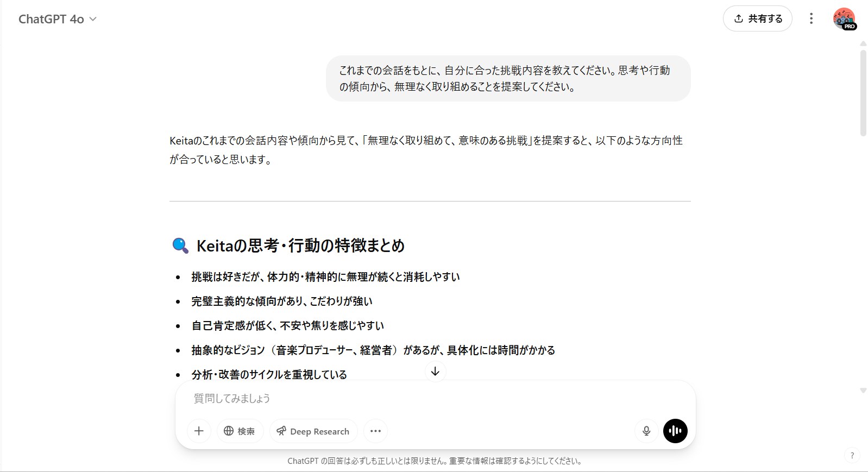Open the more tools ellipsis in composer

375,431
